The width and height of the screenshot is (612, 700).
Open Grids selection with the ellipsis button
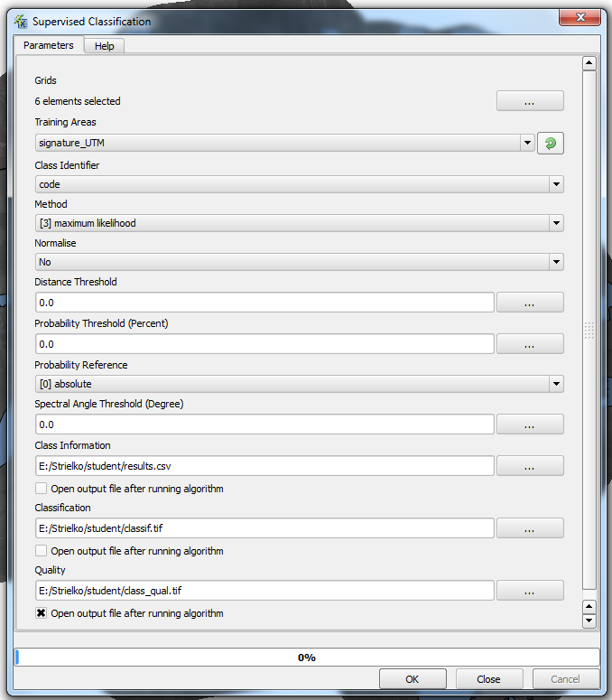click(530, 101)
